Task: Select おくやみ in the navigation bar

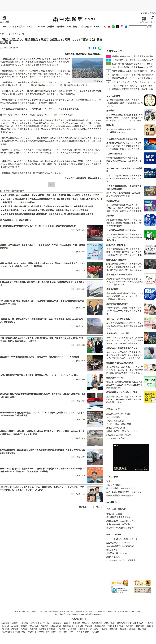Action: coord(41,27)
